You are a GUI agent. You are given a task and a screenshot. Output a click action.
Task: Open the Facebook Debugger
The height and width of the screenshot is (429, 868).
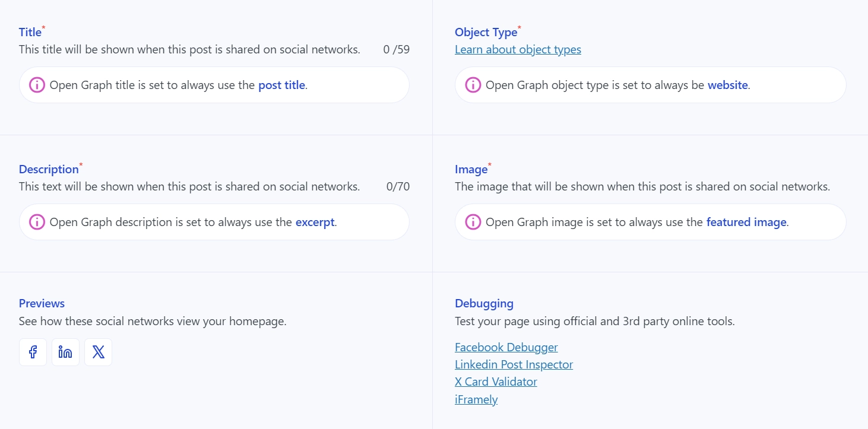pyautogui.click(x=506, y=347)
